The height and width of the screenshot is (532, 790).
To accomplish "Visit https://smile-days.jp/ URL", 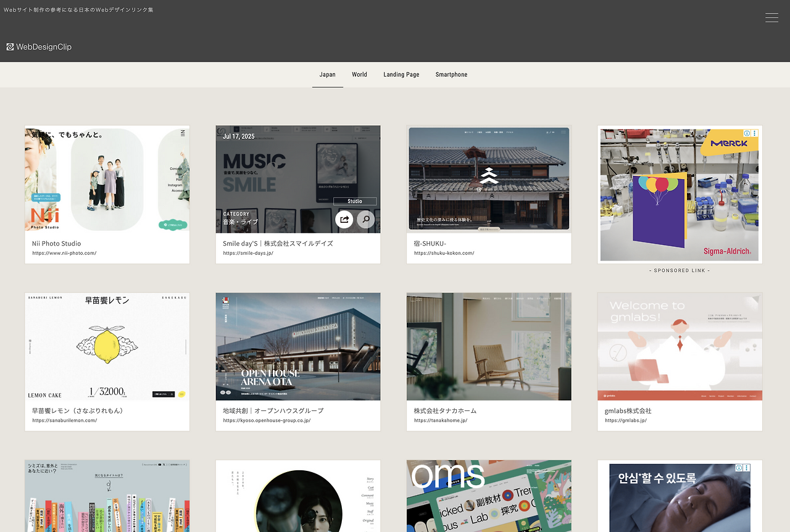I will tap(248, 253).
